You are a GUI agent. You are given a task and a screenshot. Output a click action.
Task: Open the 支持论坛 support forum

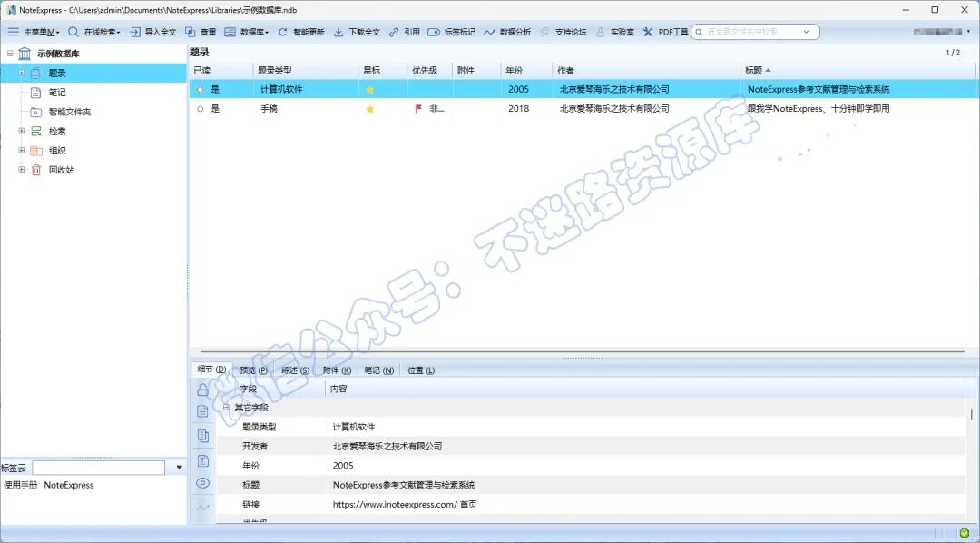pyautogui.click(x=563, y=32)
